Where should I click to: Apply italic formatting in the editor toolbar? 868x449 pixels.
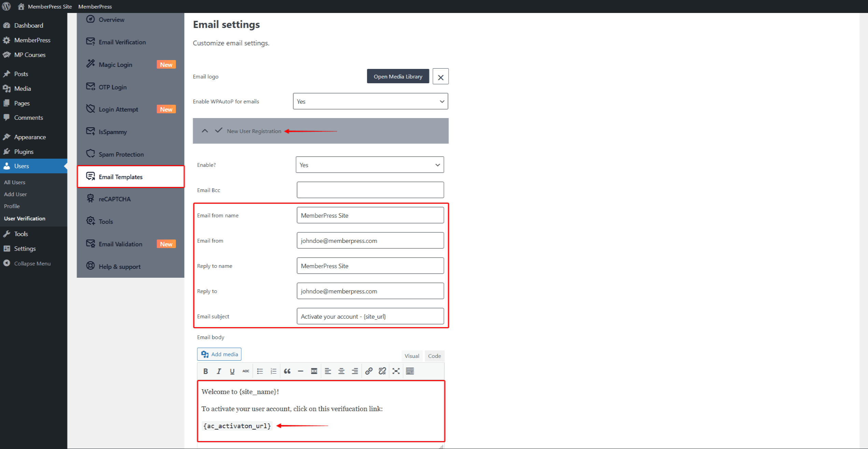coord(219,371)
